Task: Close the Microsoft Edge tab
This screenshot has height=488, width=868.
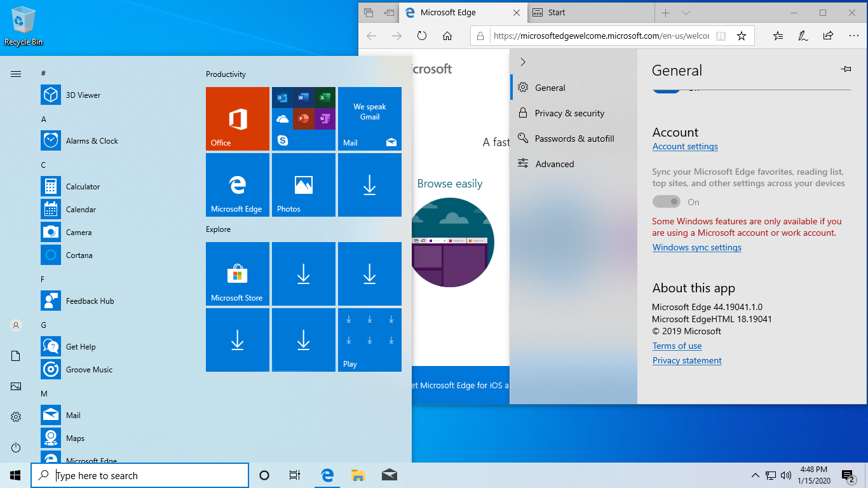Action: coord(517,13)
